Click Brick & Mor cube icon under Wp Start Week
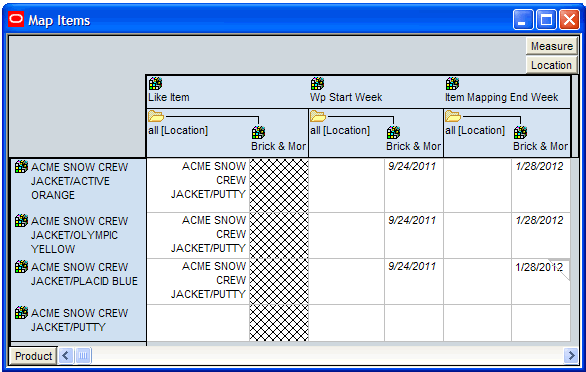The image size is (586, 372). (393, 132)
